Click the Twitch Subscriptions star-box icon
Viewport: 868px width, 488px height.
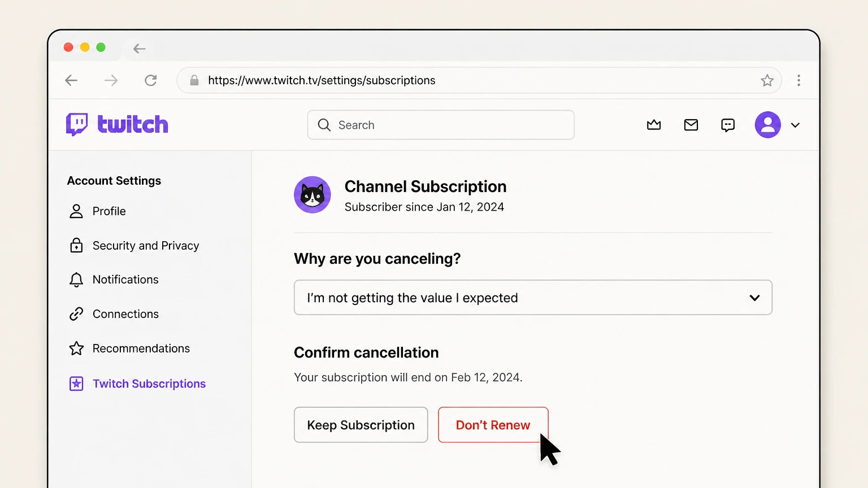point(76,384)
